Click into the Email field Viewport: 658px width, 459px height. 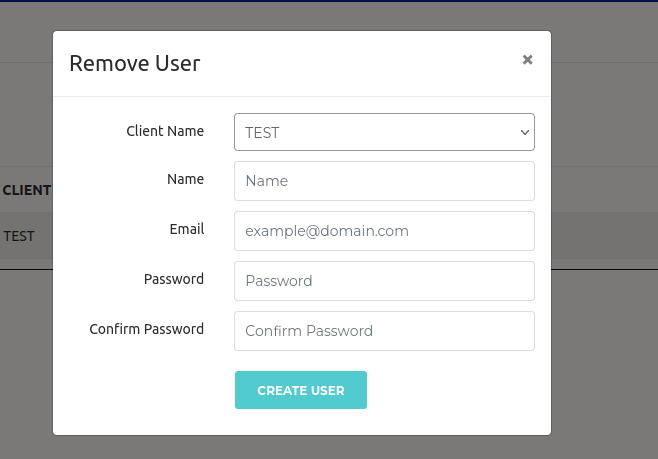[x=384, y=231]
